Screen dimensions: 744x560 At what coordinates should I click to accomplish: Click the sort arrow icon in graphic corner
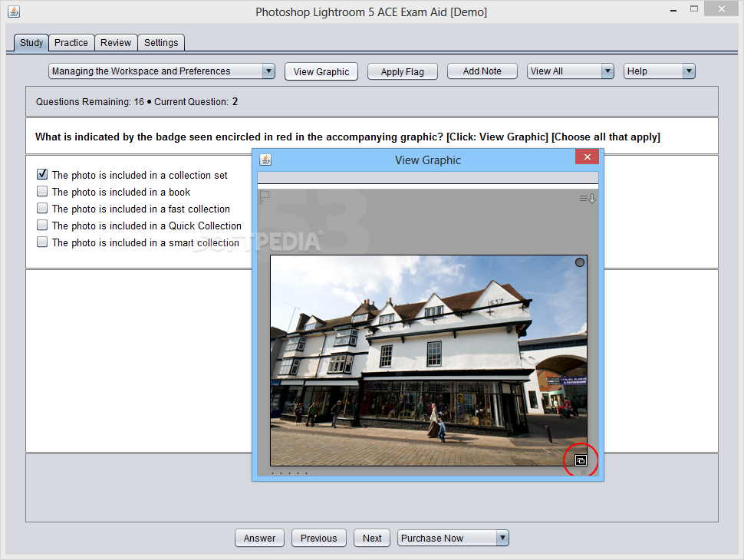tap(588, 199)
